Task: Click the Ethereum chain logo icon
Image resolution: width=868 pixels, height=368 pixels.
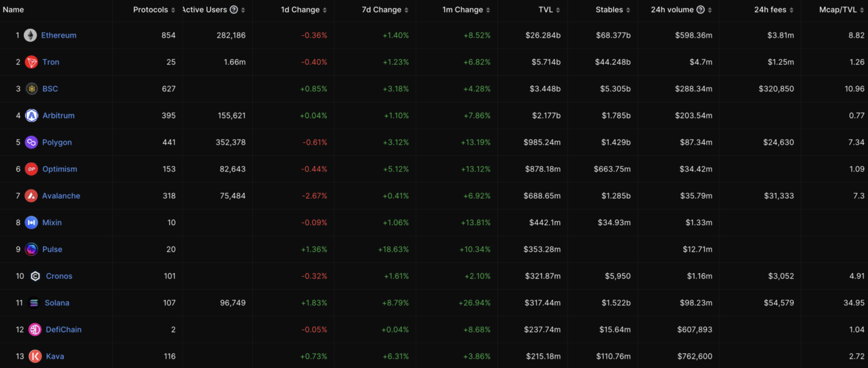Action: coord(31,35)
